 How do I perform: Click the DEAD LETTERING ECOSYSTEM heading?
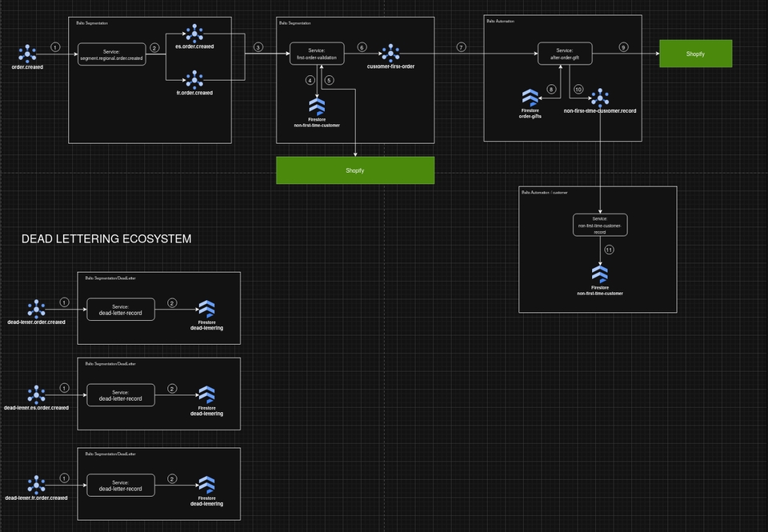tap(106, 239)
